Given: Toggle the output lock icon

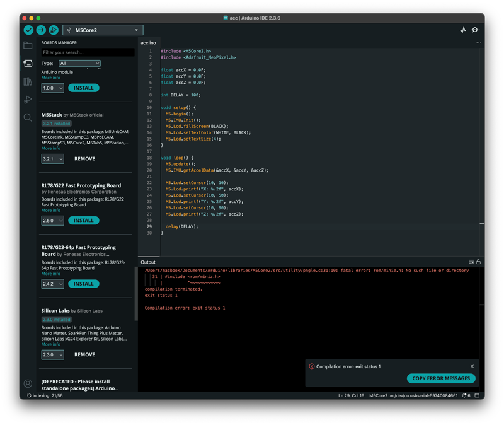Looking at the screenshot, I should click(x=478, y=262).
